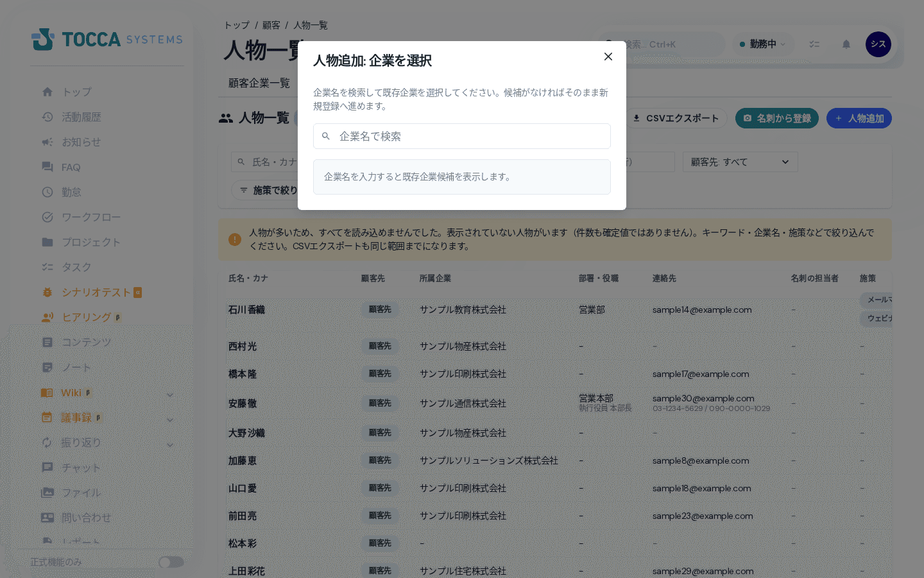Click sample14@example.com contact

(x=702, y=310)
